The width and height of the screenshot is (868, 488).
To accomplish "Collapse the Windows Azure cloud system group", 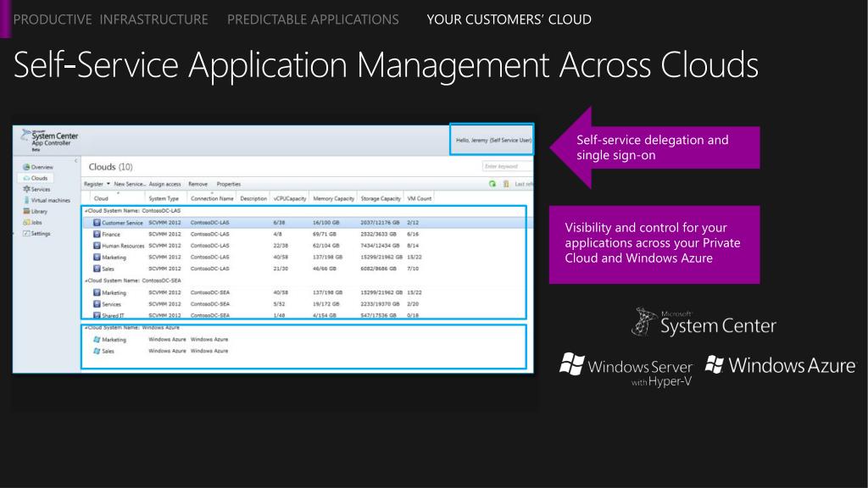I will click(x=86, y=328).
